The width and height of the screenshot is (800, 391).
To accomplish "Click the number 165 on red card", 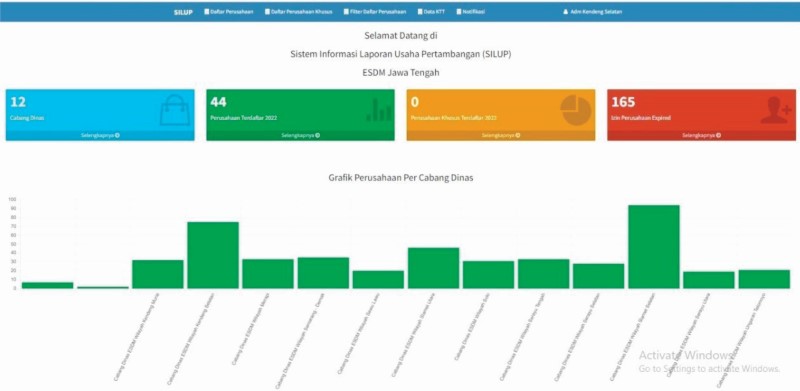I will tap(622, 102).
